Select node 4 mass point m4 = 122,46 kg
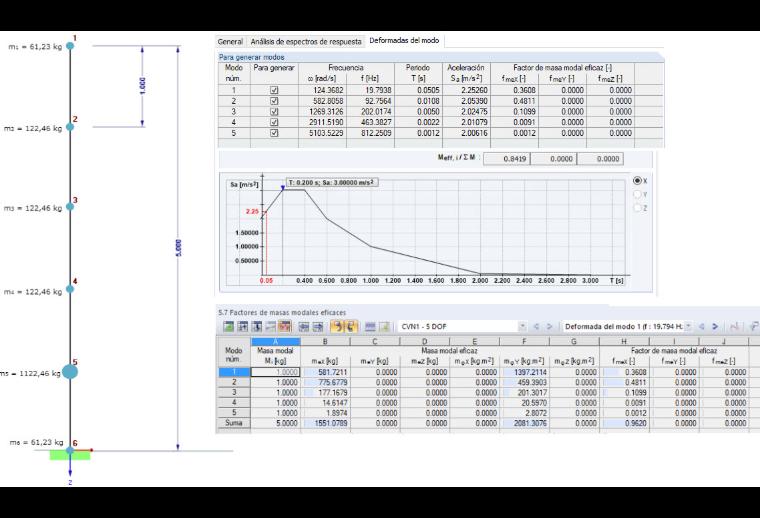This screenshot has width=760, height=518. click(70, 289)
